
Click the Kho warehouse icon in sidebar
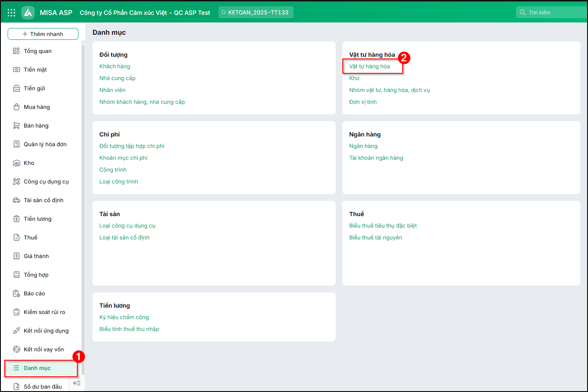click(x=16, y=163)
